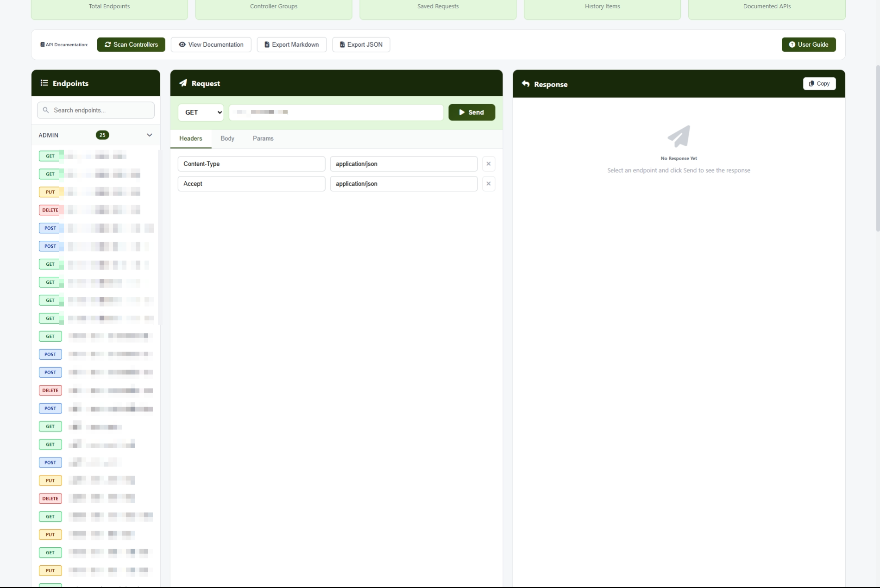Image resolution: width=880 pixels, height=588 pixels.
Task: Switch to the Params tab
Action: [263, 138]
